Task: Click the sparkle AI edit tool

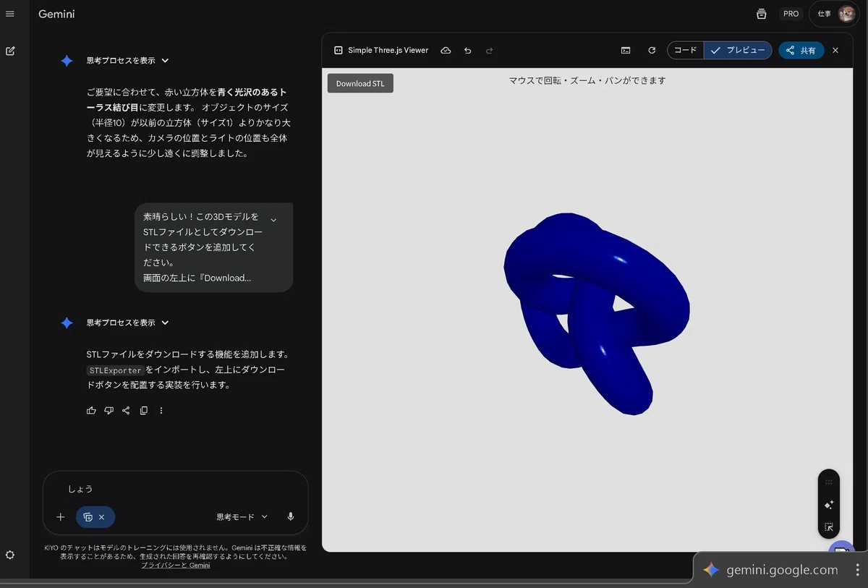Action: pos(829,505)
